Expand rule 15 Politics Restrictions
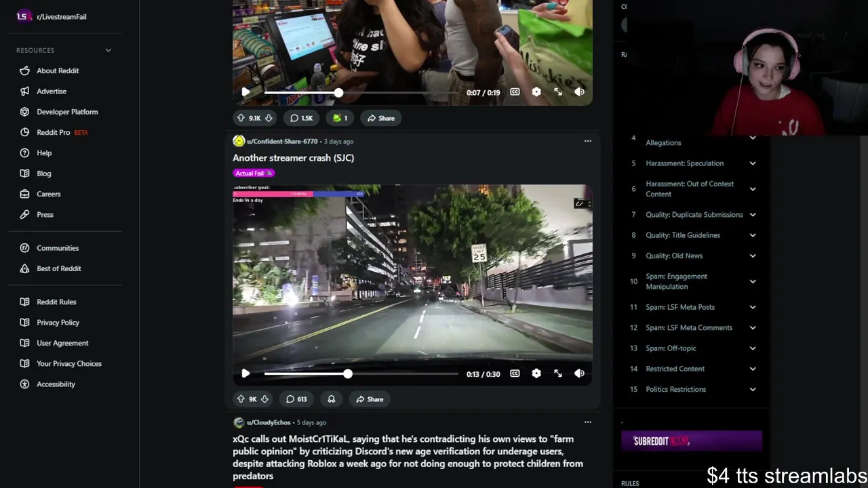Viewport: 868px width, 488px height. tap(753, 389)
